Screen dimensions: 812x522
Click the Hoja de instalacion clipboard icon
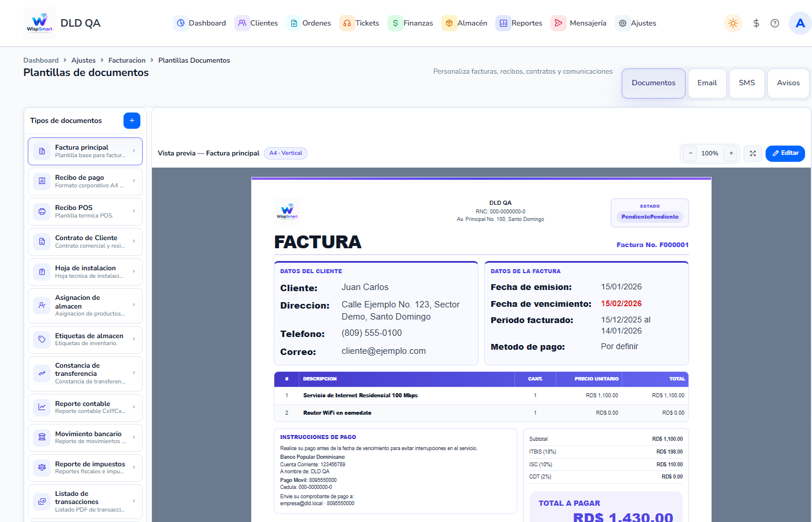[x=42, y=271]
